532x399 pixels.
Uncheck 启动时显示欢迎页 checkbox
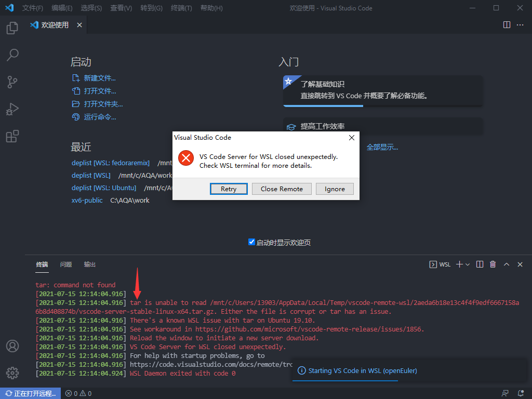251,242
